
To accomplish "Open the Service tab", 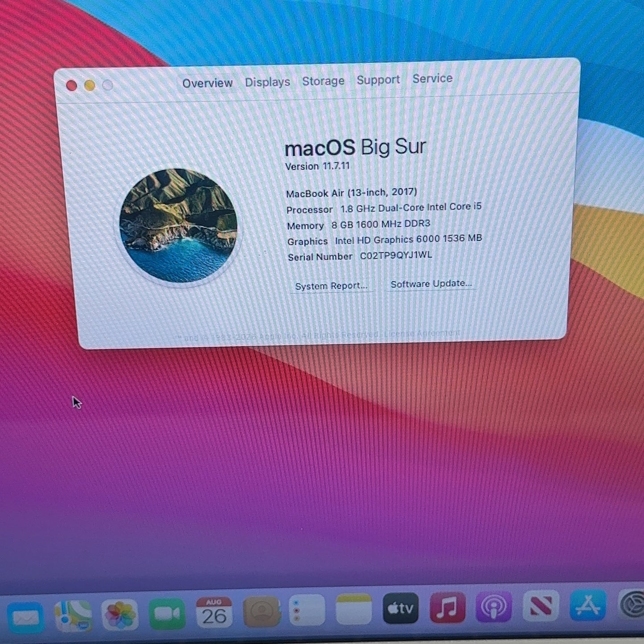I will (x=432, y=78).
